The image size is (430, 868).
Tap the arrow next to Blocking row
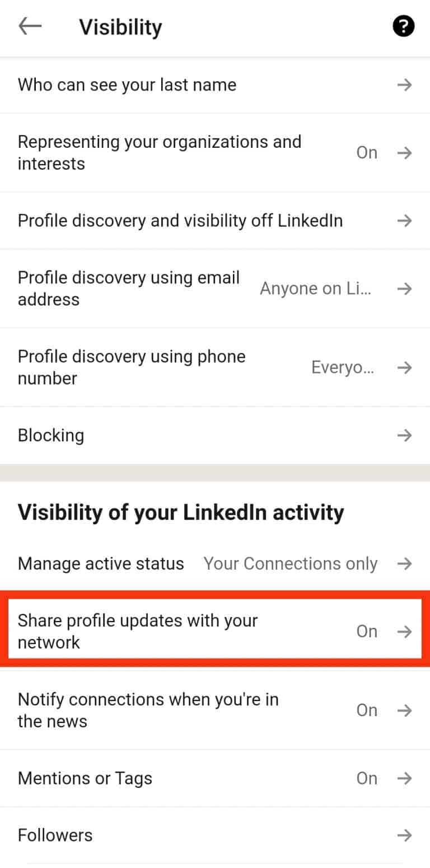click(x=405, y=435)
